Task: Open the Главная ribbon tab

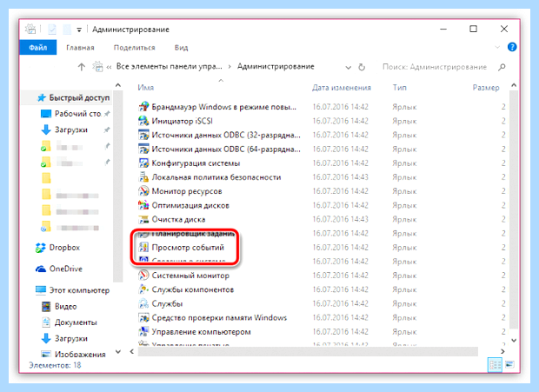Action: 80,48
